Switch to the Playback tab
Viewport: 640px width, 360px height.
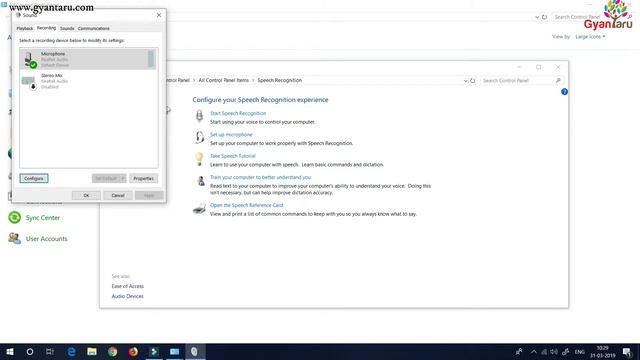point(24,29)
